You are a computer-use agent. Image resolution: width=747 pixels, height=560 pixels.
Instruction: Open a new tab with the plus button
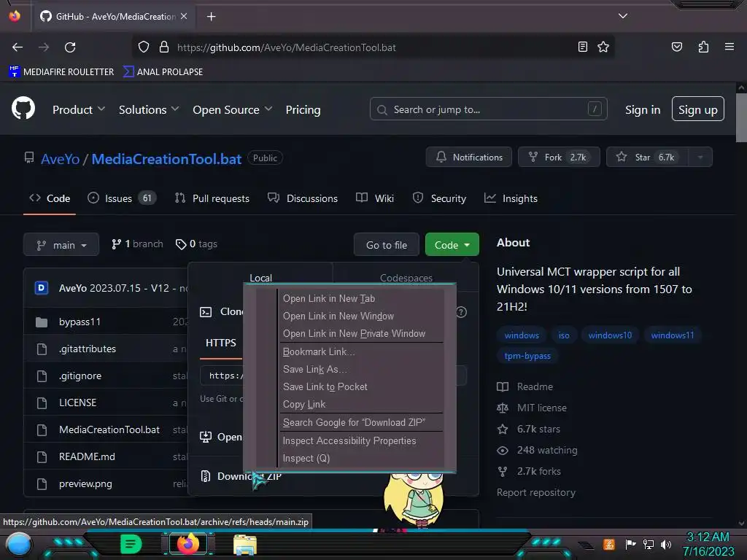point(211,17)
